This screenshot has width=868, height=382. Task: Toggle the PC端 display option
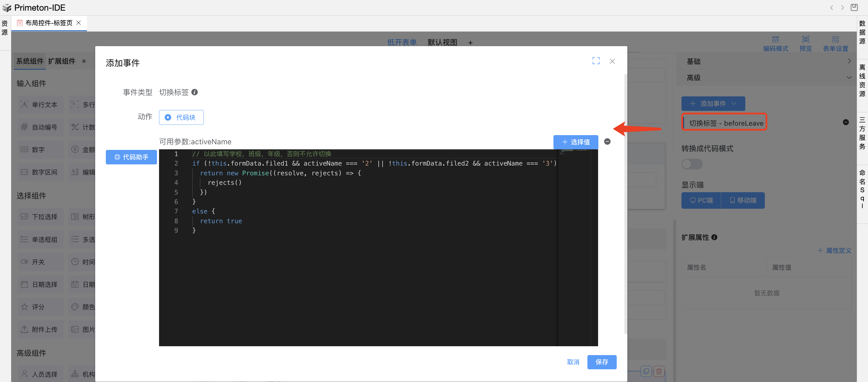click(x=701, y=200)
